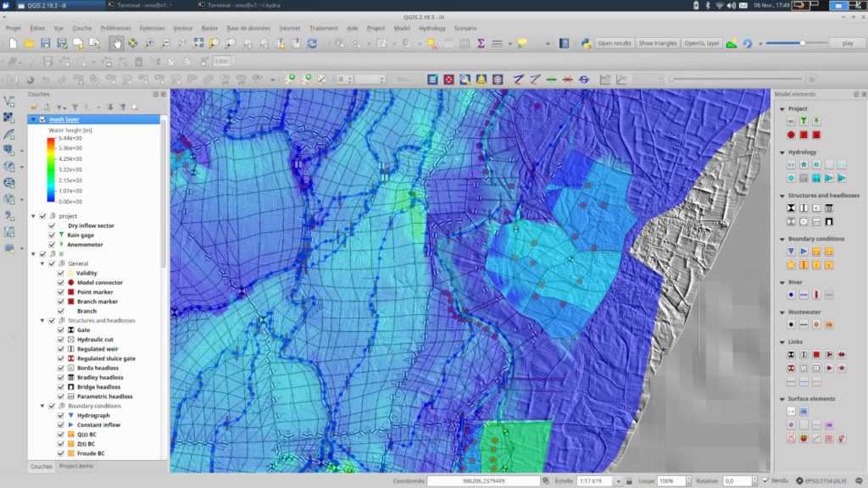The image size is (868, 488).
Task: Click the Save project icon
Action: tap(46, 42)
